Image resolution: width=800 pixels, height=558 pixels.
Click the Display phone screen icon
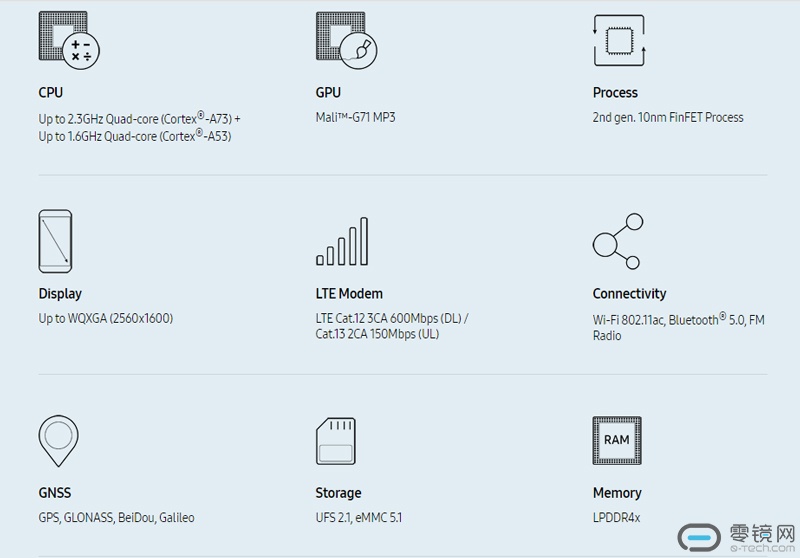[x=54, y=241]
